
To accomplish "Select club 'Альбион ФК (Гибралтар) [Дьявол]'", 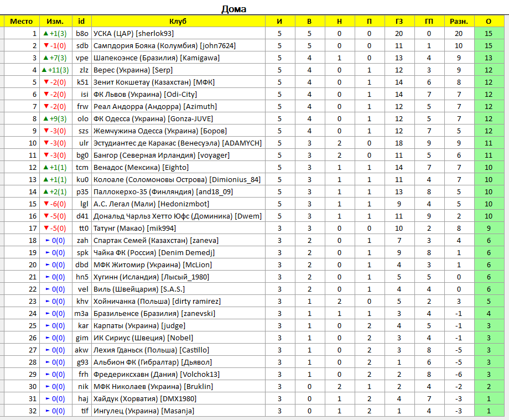I will [x=153, y=362].
